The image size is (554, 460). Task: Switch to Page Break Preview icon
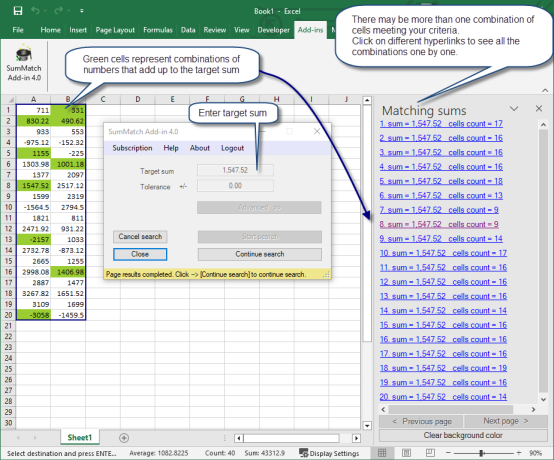coord(430,453)
